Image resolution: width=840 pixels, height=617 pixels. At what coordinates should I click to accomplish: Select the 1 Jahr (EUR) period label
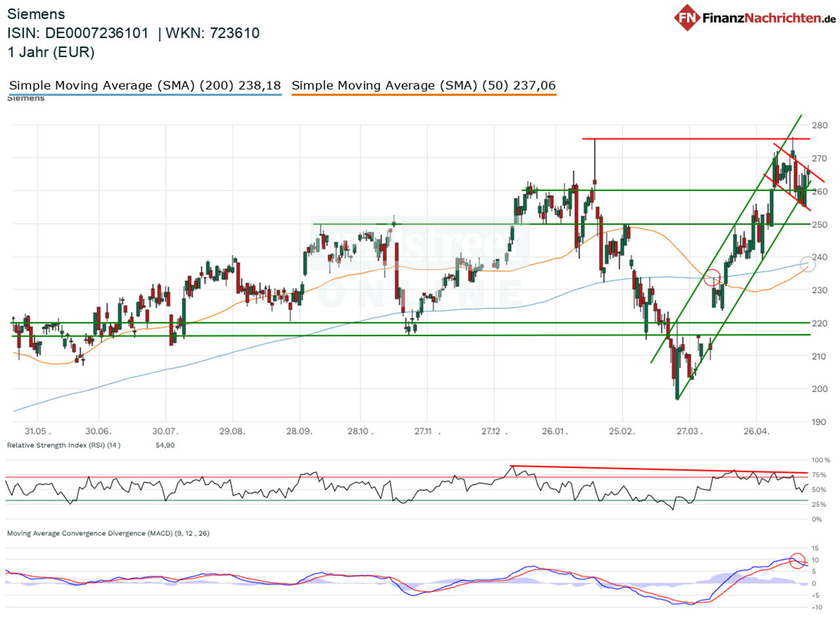click(51, 53)
